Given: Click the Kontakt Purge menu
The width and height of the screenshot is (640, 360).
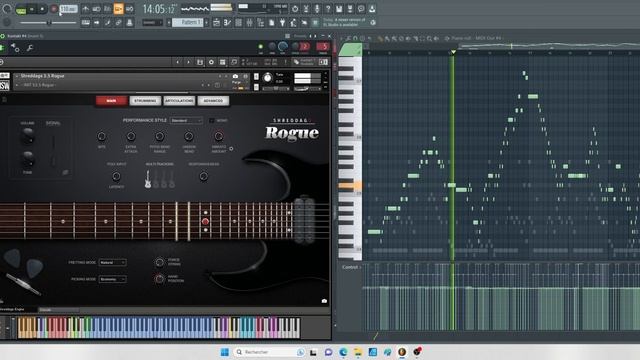Looking at the screenshot, I should point(237,82).
